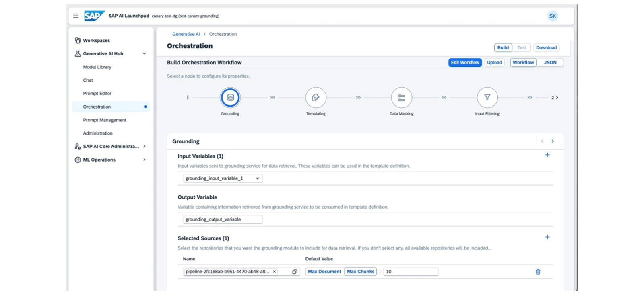The height and width of the screenshot is (295, 644).
Task: Switch to Test mode
Action: coord(522,48)
